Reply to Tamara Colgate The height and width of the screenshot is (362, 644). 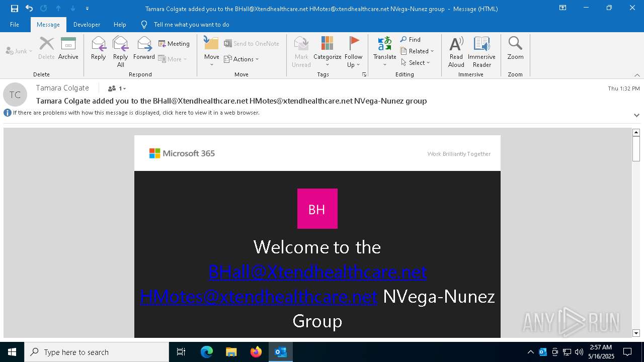tap(99, 48)
